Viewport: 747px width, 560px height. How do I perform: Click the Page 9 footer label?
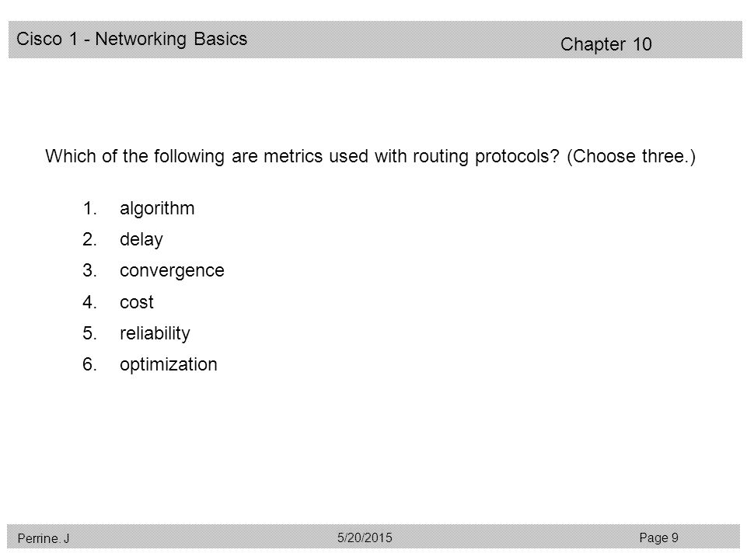coord(659,538)
